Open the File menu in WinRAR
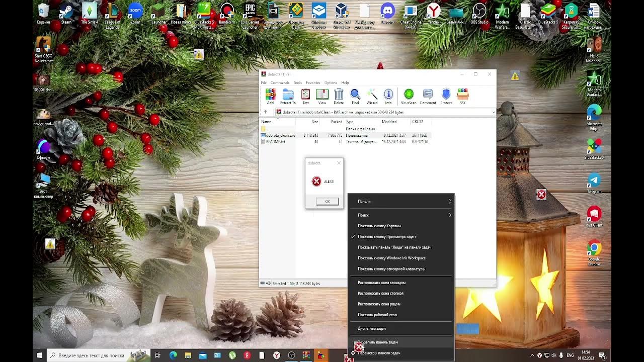Screen dimensions: 644x362 coord(264,82)
